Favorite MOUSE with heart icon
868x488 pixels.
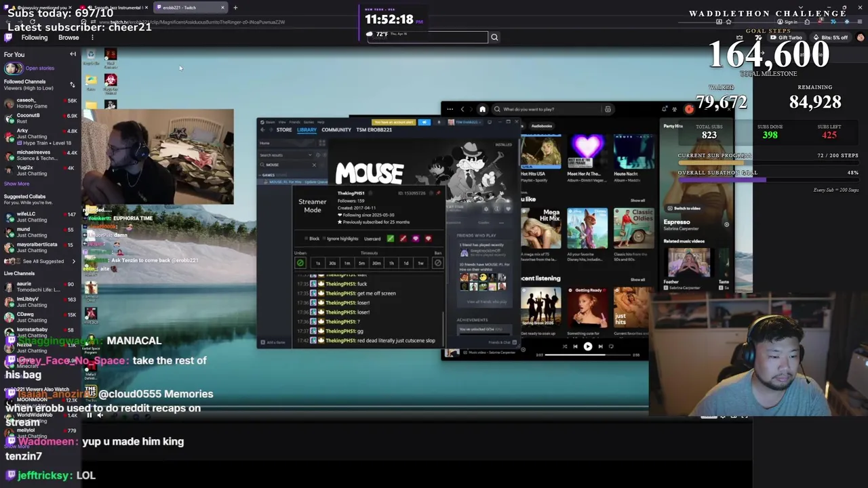click(508, 209)
